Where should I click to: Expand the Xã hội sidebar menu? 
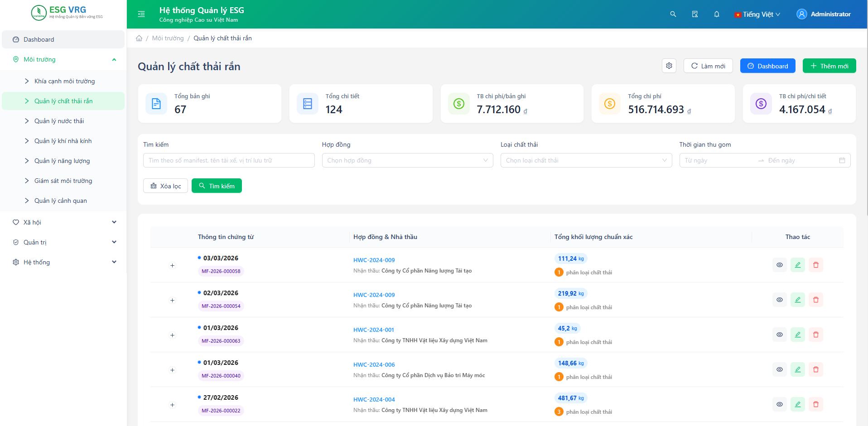tap(63, 222)
